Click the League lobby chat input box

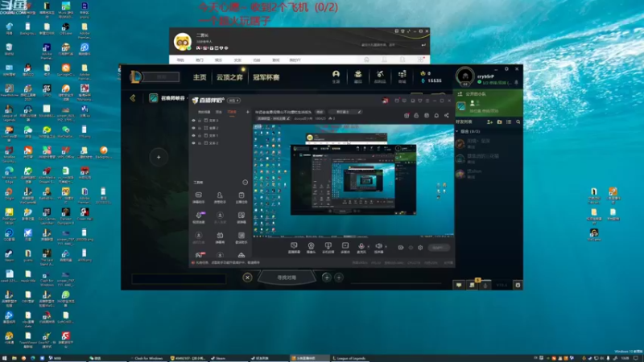tap(179, 279)
